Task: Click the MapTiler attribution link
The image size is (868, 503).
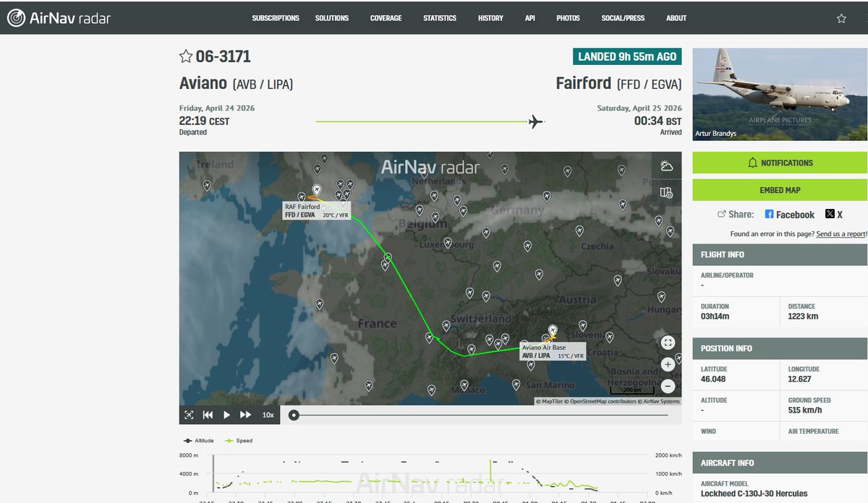Action: coord(550,401)
